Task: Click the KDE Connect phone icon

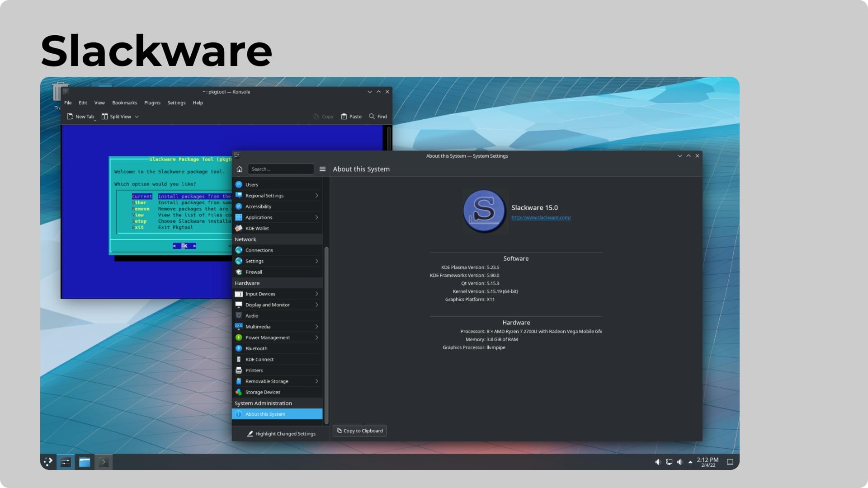Action: [x=239, y=359]
